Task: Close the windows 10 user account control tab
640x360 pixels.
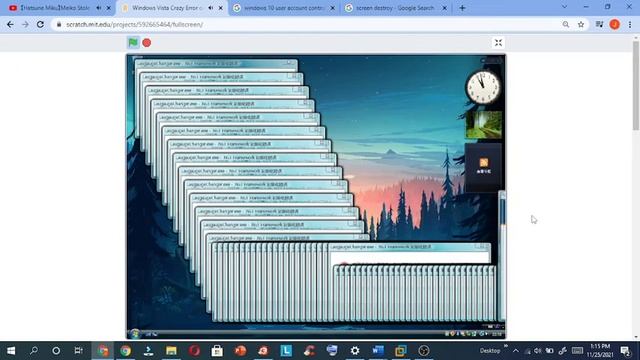Action: (x=333, y=8)
